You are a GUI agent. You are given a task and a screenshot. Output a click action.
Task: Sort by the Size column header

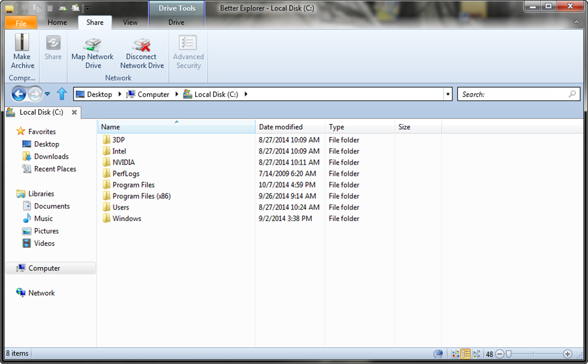point(417,126)
